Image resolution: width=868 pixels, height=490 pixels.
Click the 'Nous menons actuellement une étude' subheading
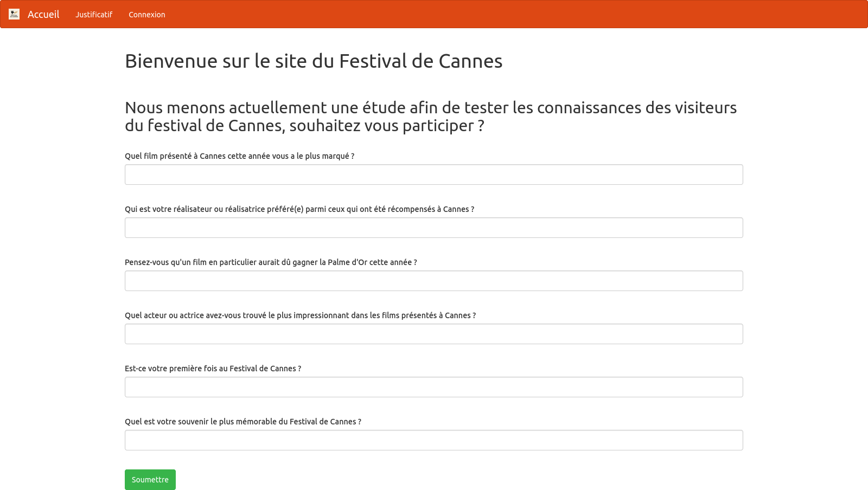point(431,117)
